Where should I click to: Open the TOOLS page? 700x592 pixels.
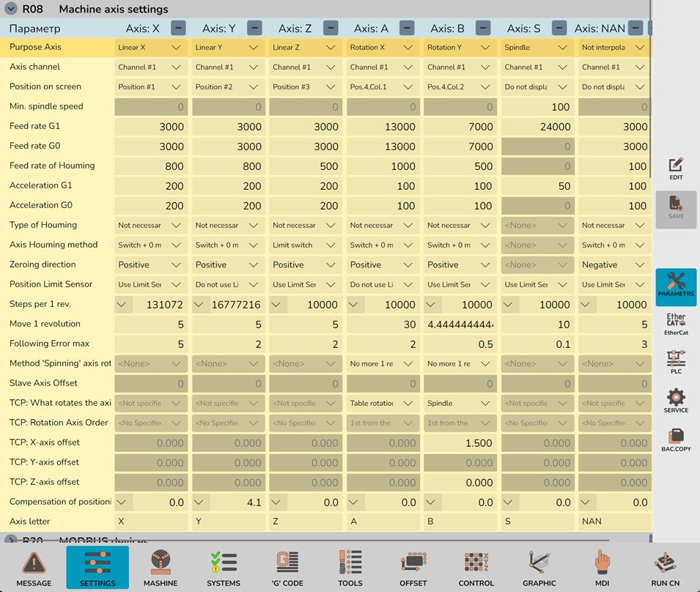350,568
